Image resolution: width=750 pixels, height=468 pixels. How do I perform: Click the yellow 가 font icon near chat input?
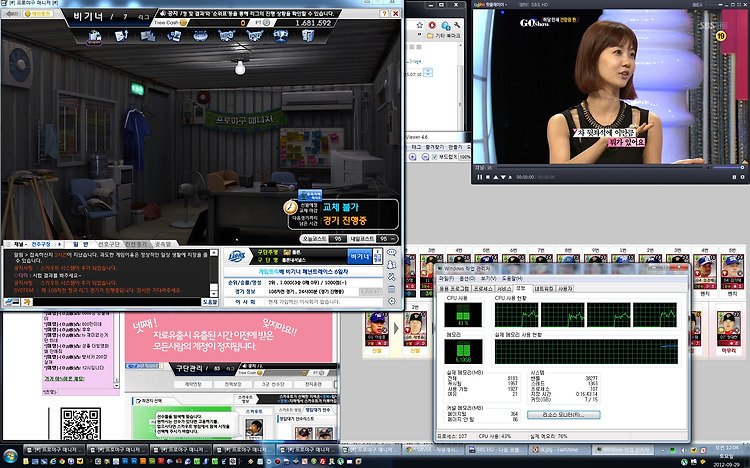coord(27,302)
